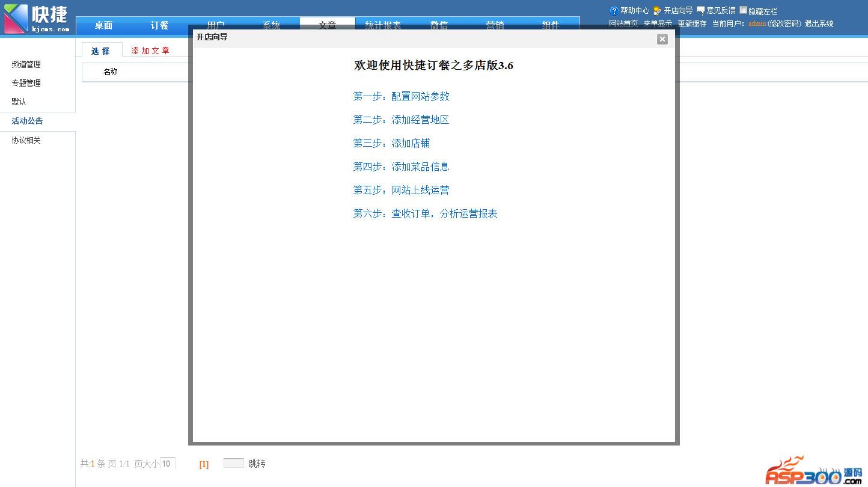The width and height of the screenshot is (868, 487).
Task: Click the page size input showing 10
Action: click(x=168, y=463)
